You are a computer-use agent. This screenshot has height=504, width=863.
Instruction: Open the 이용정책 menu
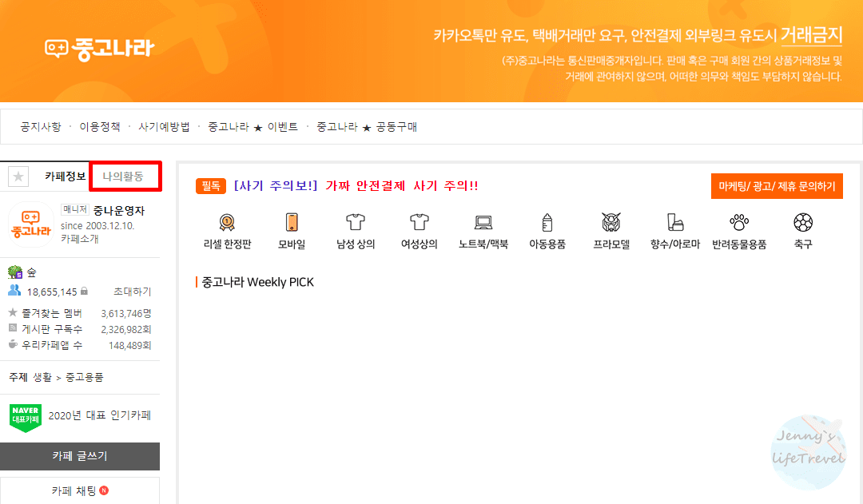click(98, 126)
